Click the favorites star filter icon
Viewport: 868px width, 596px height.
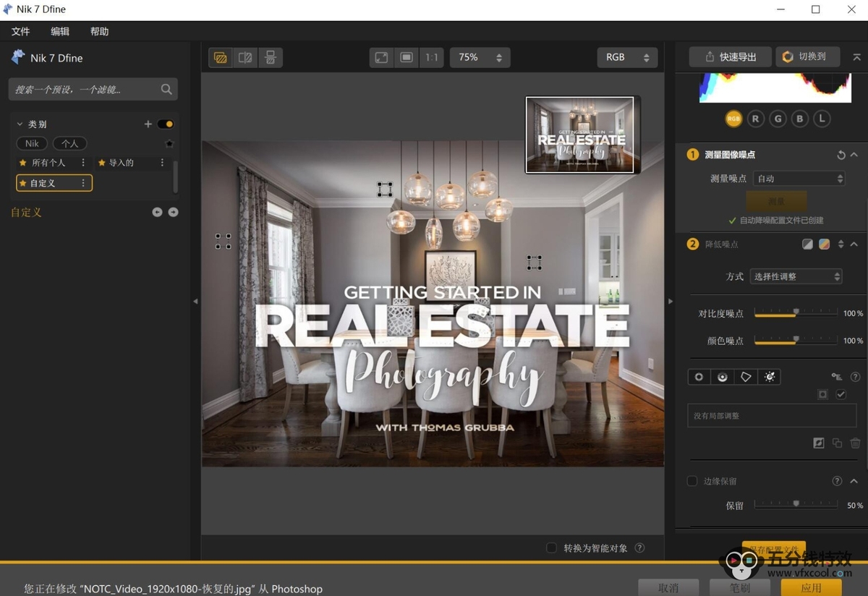(169, 144)
